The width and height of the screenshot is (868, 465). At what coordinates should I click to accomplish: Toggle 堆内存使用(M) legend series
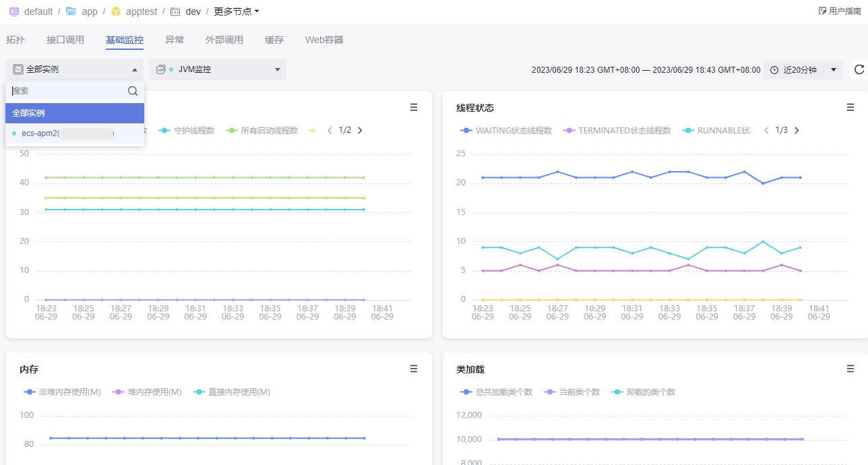[x=147, y=392]
